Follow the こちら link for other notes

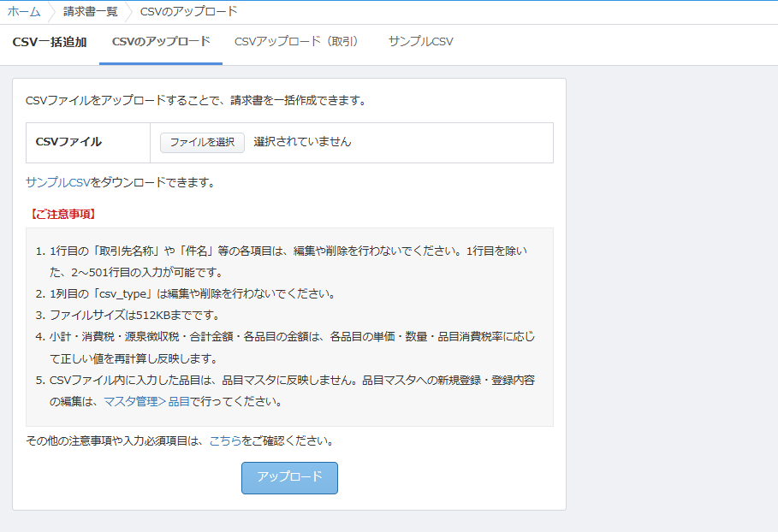(225, 441)
